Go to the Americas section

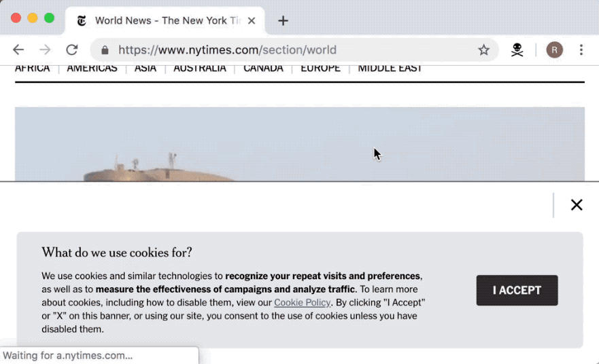92,69
